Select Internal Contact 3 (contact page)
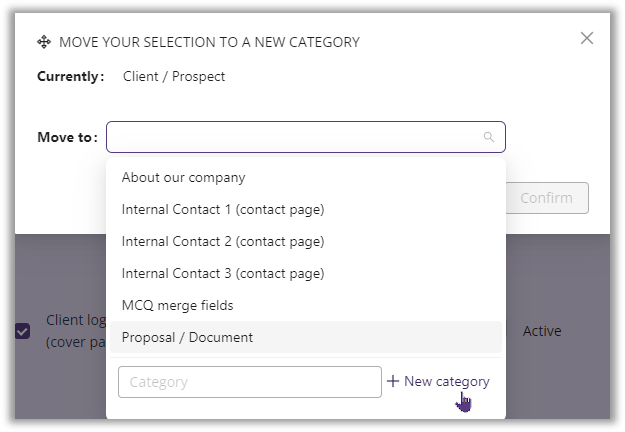The image size is (625, 432). 223,274
